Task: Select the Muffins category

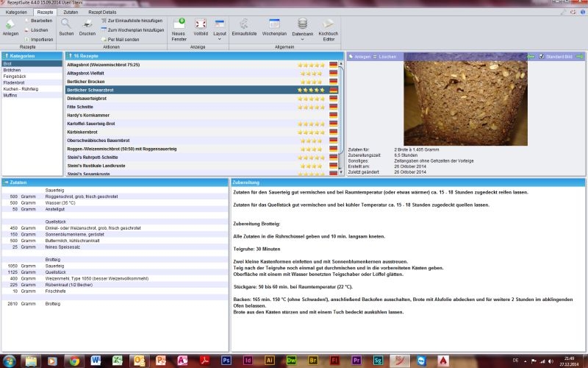Action: point(32,96)
